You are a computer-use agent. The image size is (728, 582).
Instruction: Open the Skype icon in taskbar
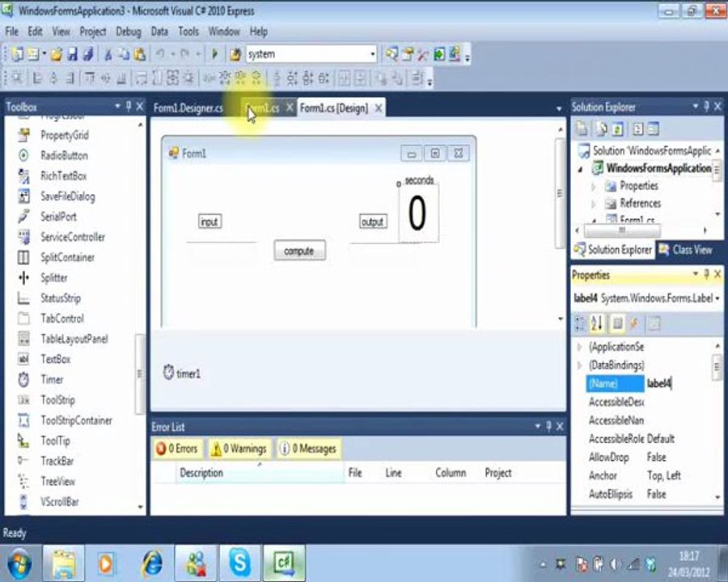(x=239, y=563)
